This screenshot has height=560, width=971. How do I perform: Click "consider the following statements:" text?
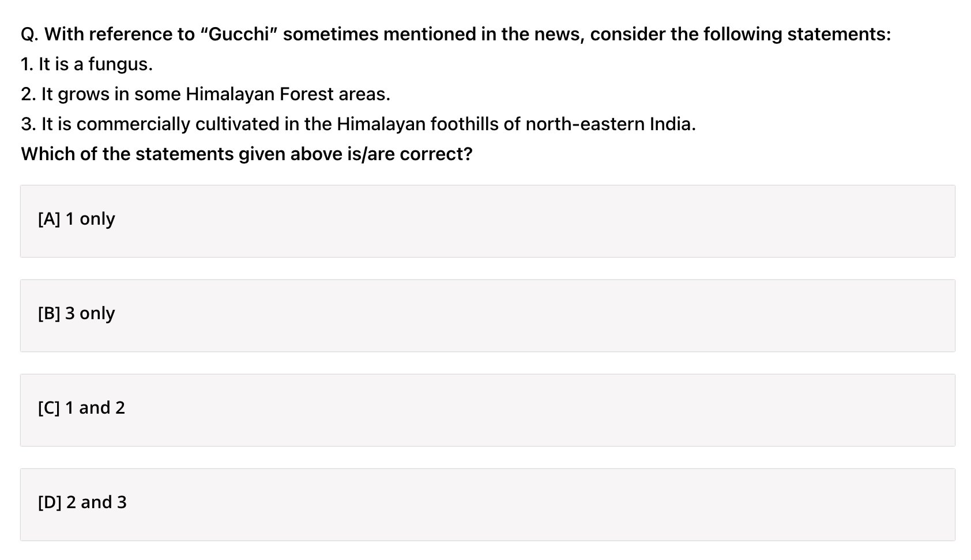(x=740, y=35)
